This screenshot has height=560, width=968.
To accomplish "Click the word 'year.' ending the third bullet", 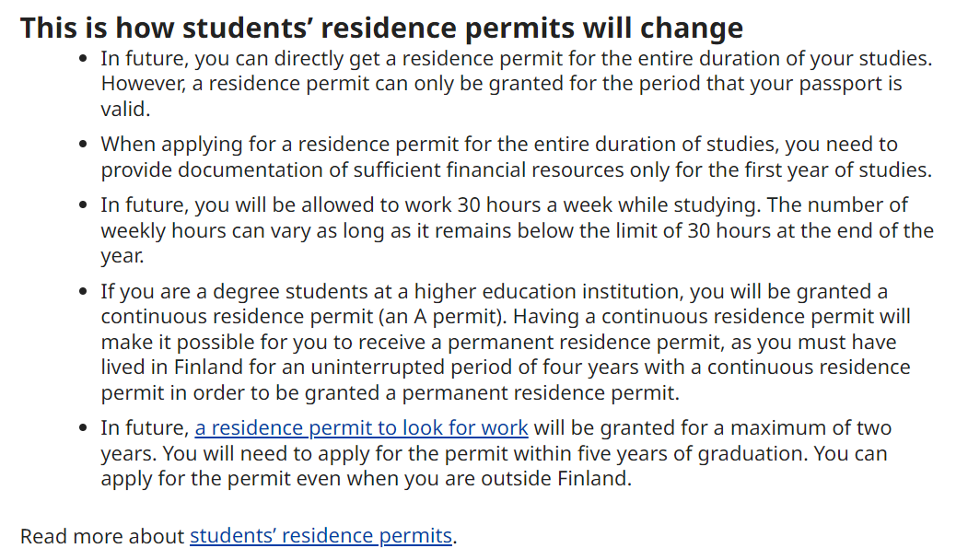I will [x=122, y=256].
